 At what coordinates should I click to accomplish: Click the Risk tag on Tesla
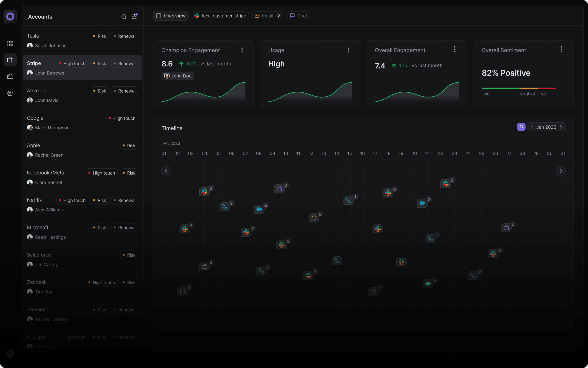(100, 36)
